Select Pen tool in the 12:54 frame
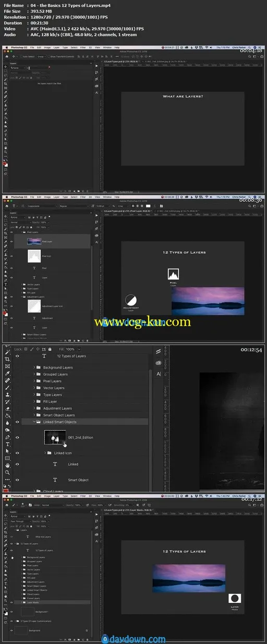This screenshot has width=267, height=644. (7, 438)
